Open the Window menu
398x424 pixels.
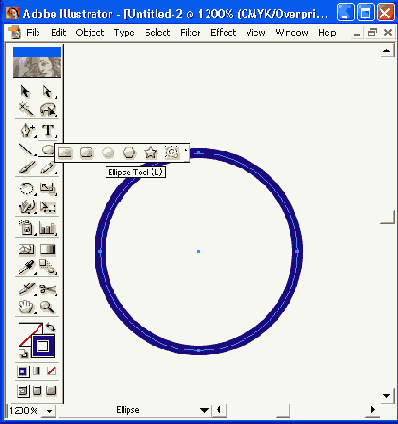coord(292,33)
